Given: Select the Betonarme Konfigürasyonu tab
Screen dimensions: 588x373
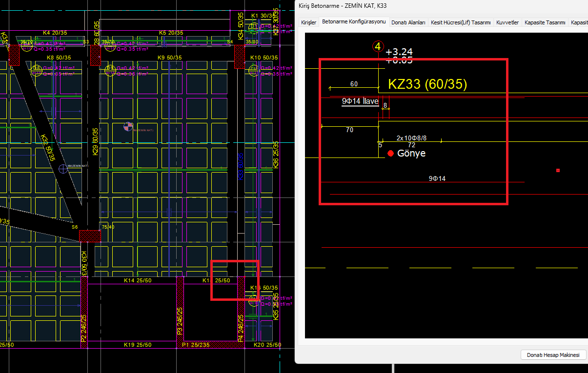Looking at the screenshot, I should pos(354,22).
